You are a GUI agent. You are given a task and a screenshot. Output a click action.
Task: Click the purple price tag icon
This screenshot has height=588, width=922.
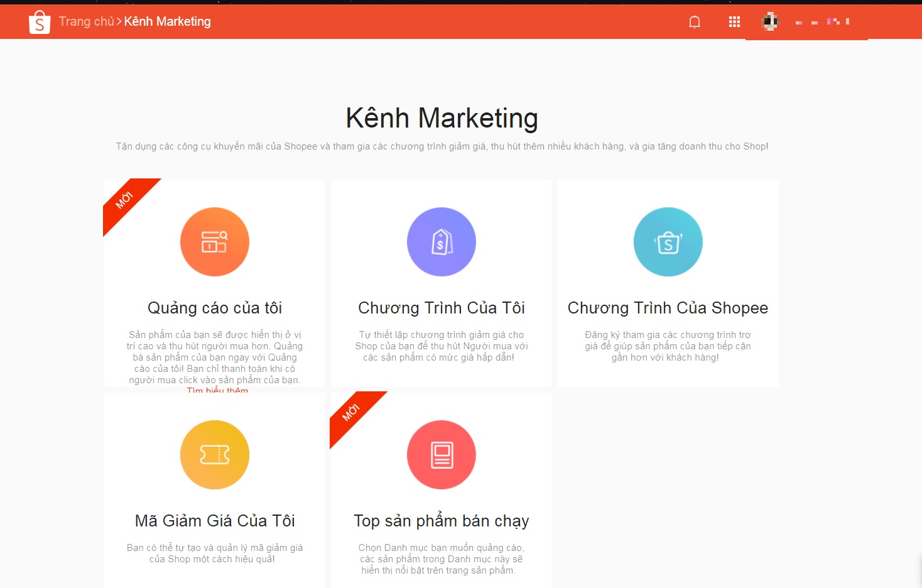pyautogui.click(x=442, y=242)
